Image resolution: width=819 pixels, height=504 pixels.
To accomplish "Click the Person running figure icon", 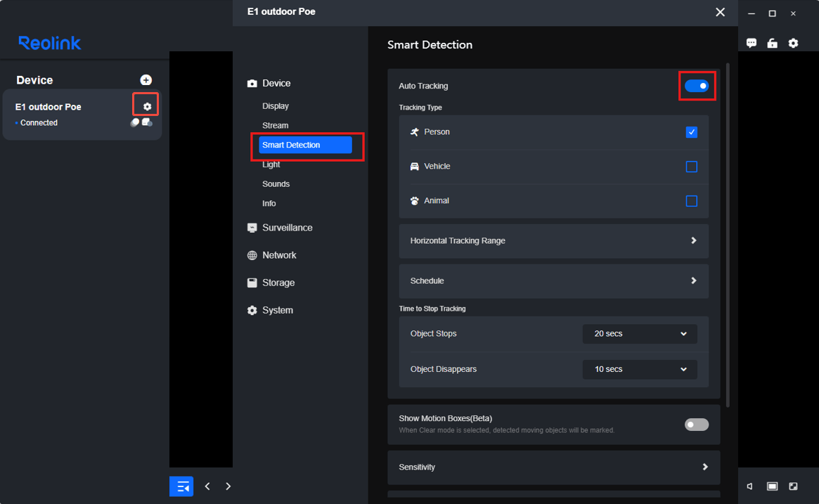I will [415, 132].
